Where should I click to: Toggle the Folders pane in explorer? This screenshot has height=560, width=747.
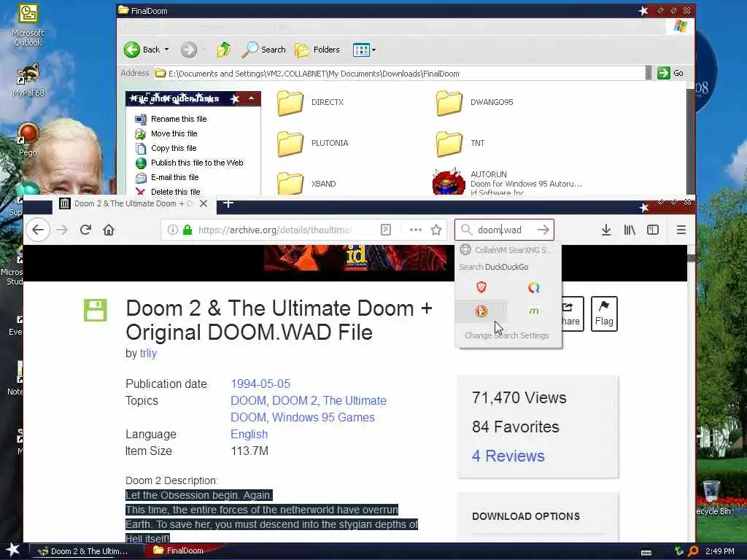[317, 50]
